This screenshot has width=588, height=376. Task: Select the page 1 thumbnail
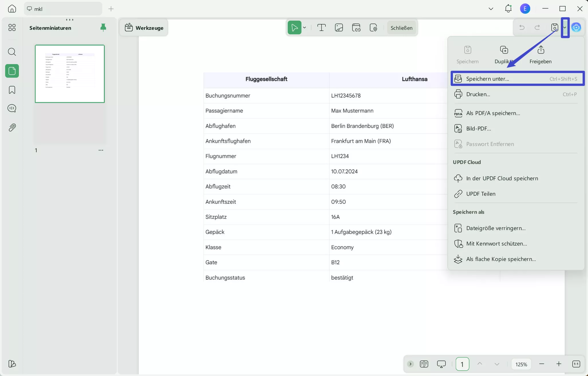pyautogui.click(x=70, y=74)
